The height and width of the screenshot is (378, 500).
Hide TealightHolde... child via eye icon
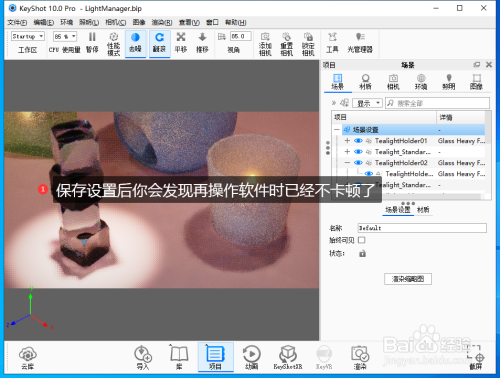pyautogui.click(x=369, y=174)
